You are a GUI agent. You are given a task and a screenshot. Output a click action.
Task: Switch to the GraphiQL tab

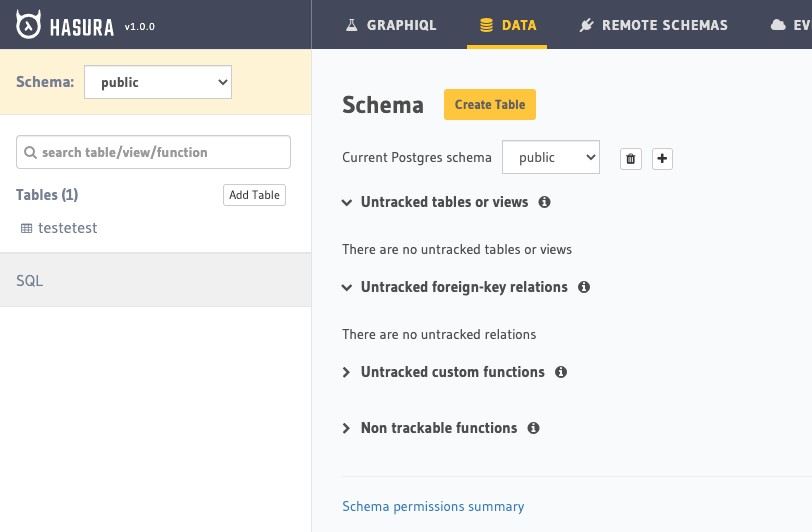391,25
